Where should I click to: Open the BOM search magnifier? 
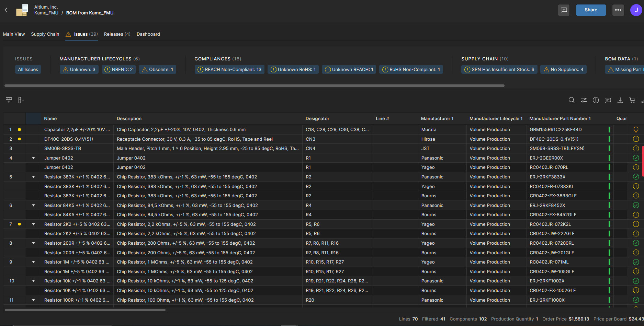(x=572, y=100)
